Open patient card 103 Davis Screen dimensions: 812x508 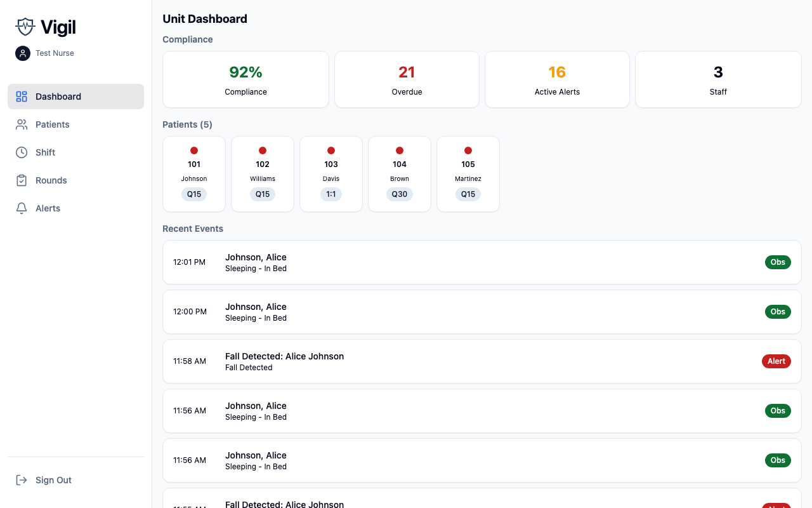331,173
